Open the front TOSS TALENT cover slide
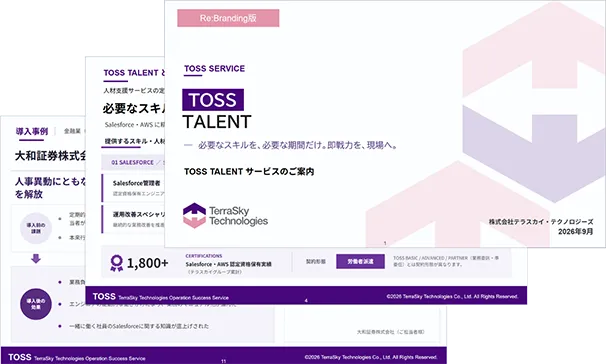The width and height of the screenshot is (606, 364). coord(385,124)
